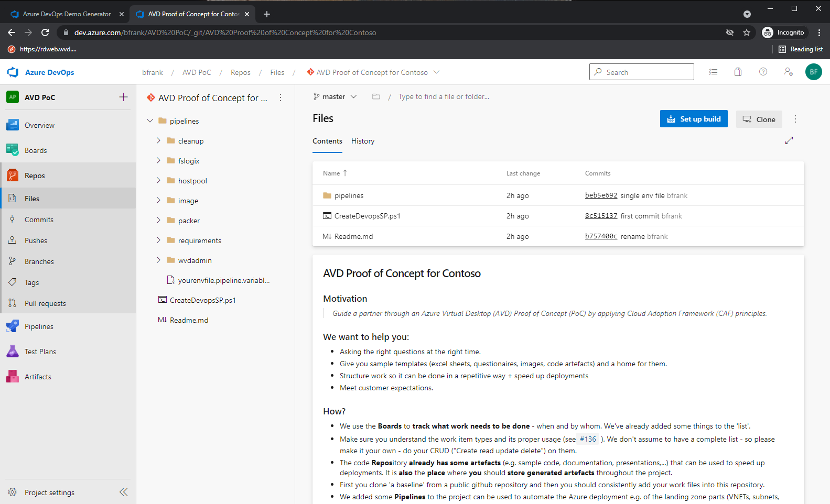Open the browser Reading list

tap(801, 49)
